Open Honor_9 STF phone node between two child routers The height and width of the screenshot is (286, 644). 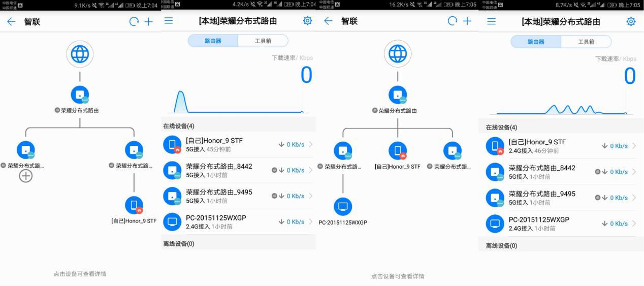tap(398, 151)
